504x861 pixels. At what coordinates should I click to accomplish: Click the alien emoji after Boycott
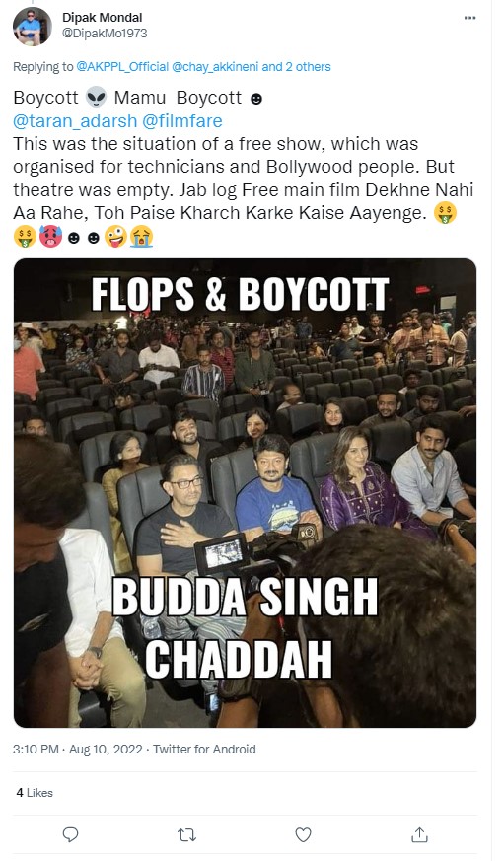coord(96,98)
